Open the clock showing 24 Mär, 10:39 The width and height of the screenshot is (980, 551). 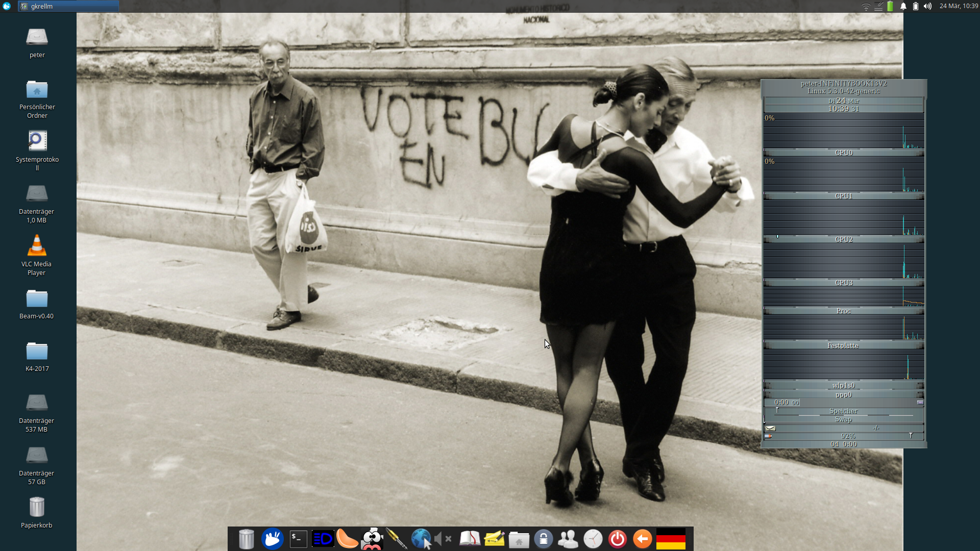click(x=958, y=6)
